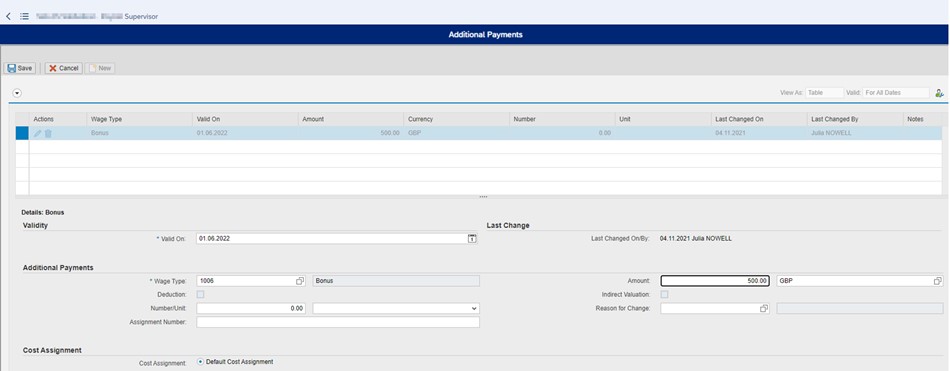The width and height of the screenshot is (950, 371).
Task: Toggle the Deduction checkbox
Action: [201, 295]
